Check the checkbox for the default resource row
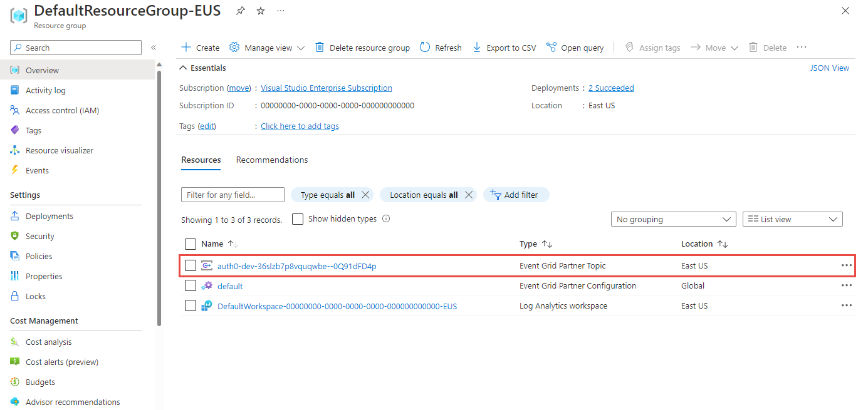 pyautogui.click(x=191, y=285)
